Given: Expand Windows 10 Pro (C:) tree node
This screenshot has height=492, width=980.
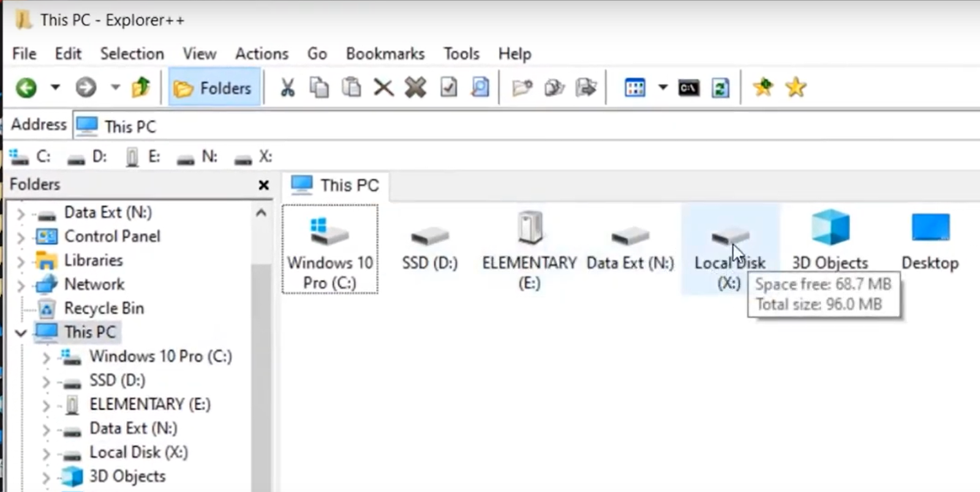Looking at the screenshot, I should [x=46, y=358].
